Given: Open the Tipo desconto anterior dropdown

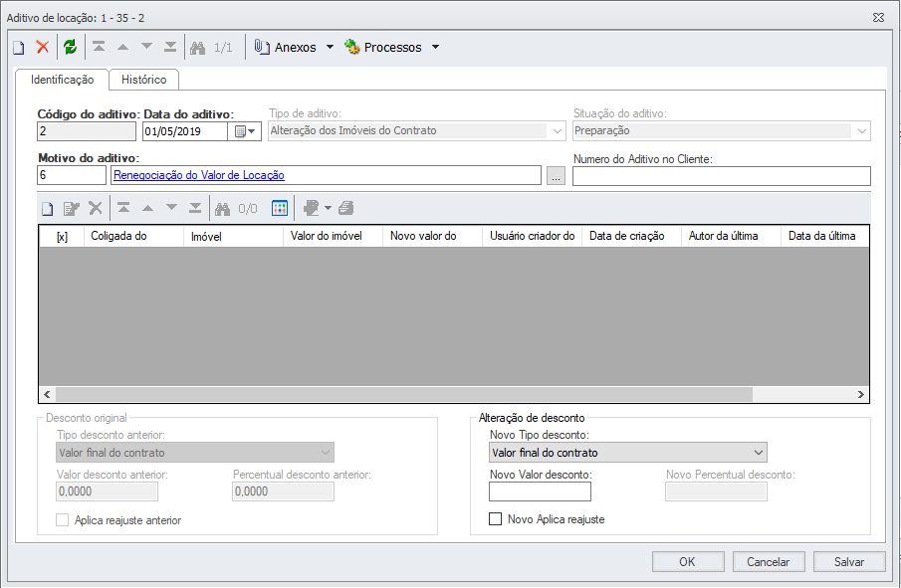Looking at the screenshot, I should point(195,453).
